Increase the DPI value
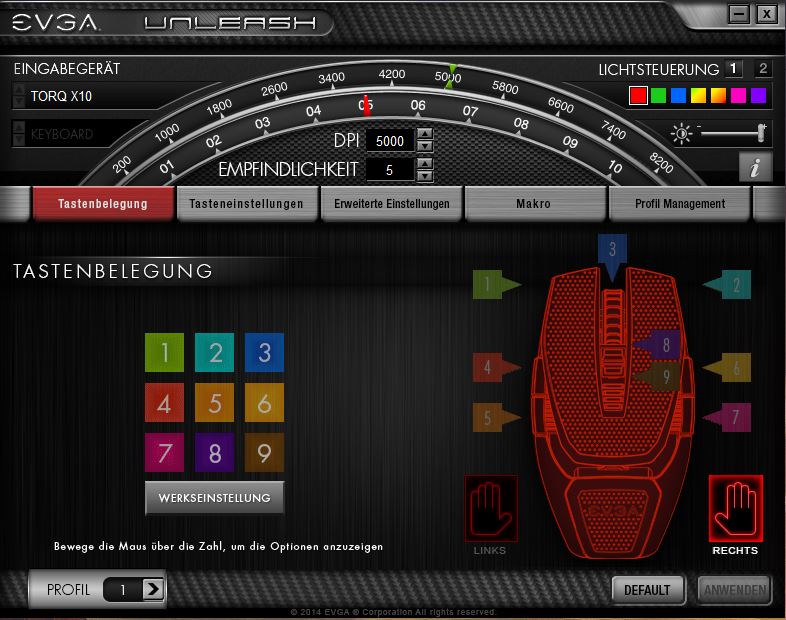Image resolution: width=786 pixels, height=620 pixels. tap(425, 134)
